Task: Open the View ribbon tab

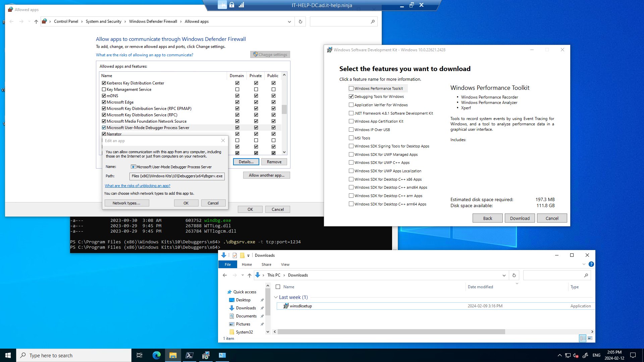Action: coord(285,264)
